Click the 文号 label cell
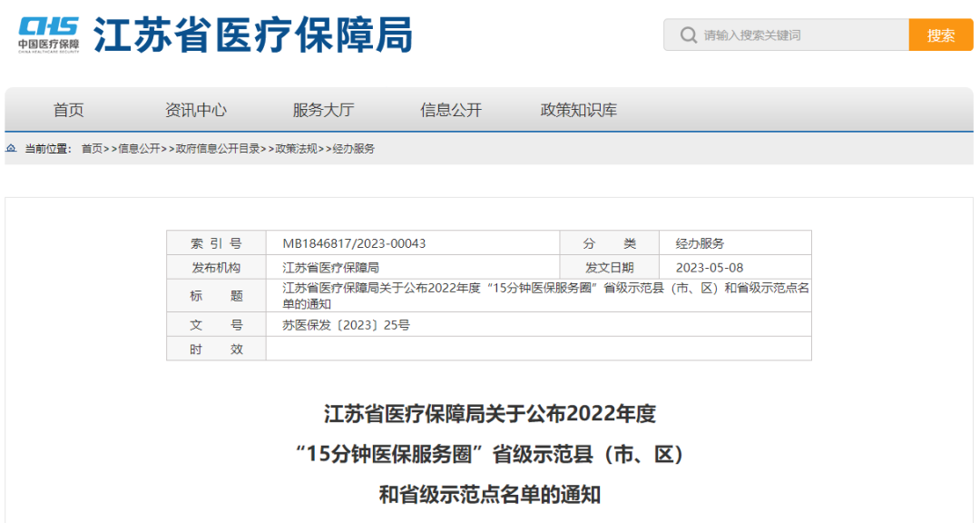Screen dimensions: 980x523 216,325
